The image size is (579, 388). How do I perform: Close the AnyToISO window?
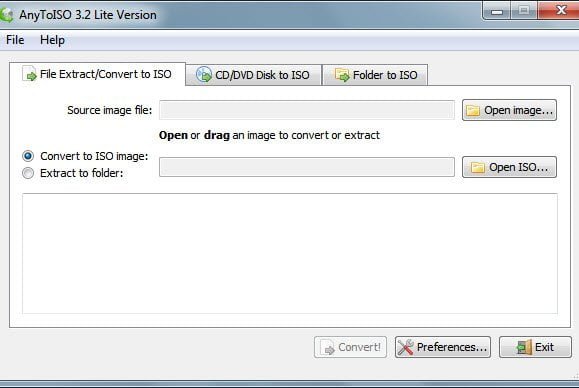tap(561, 10)
